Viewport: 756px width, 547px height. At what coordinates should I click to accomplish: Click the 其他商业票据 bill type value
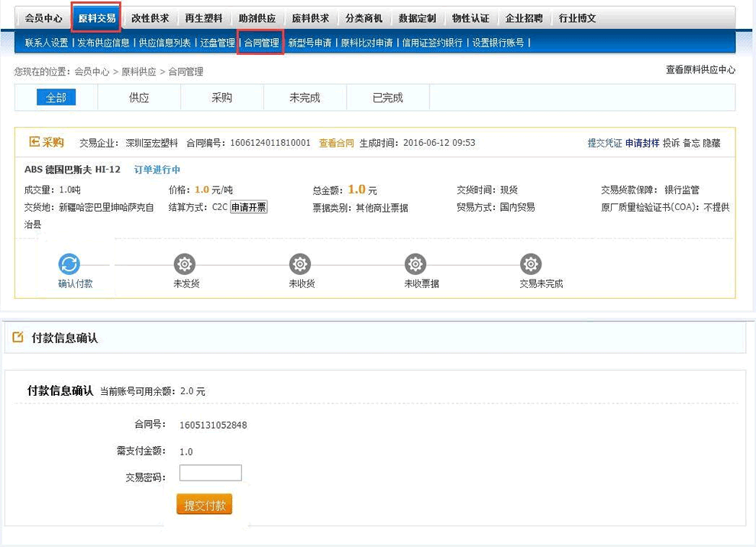(382, 208)
